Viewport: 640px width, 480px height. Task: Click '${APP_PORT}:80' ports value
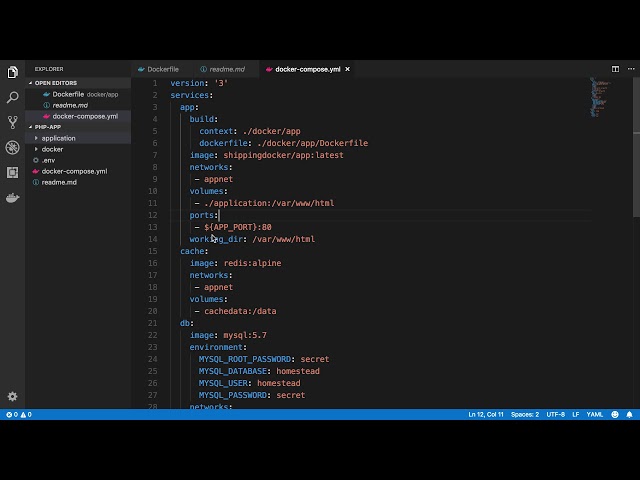[238, 227]
